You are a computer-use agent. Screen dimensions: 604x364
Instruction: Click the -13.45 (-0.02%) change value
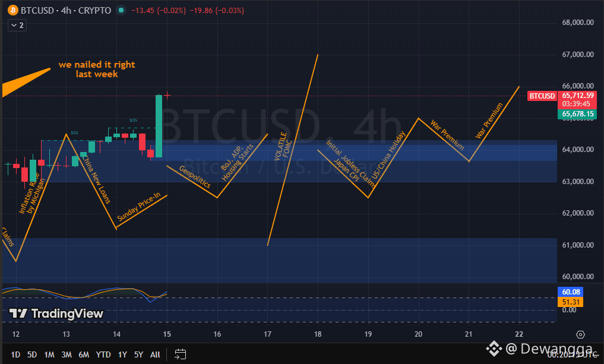[x=159, y=11]
